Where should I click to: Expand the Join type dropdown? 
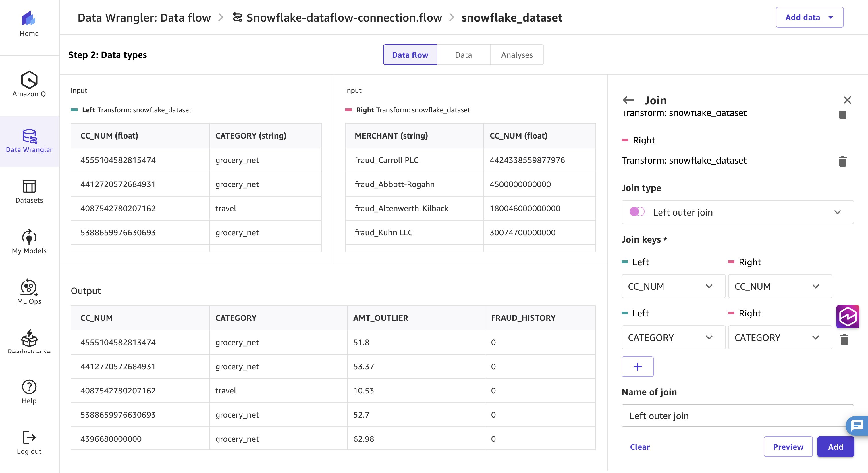tap(738, 212)
